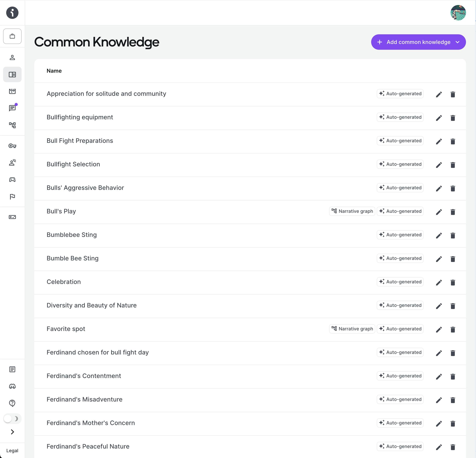Open the help question-mark icon

[12, 403]
